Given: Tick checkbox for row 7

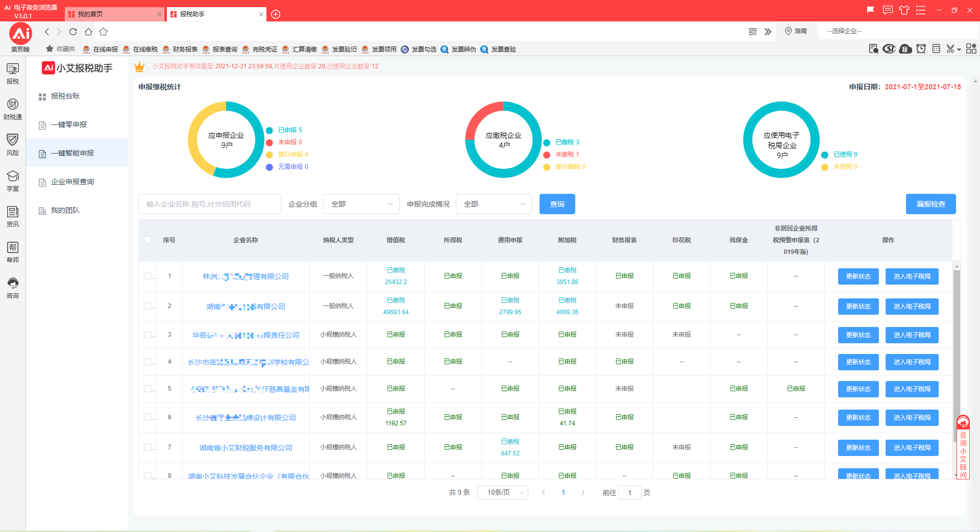Looking at the screenshot, I should tap(148, 447).
